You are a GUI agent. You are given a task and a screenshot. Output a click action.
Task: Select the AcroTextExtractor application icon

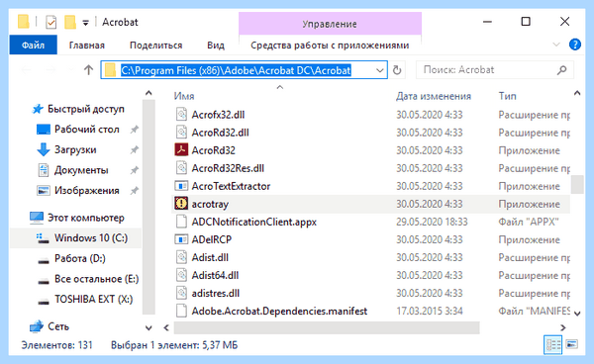(181, 186)
